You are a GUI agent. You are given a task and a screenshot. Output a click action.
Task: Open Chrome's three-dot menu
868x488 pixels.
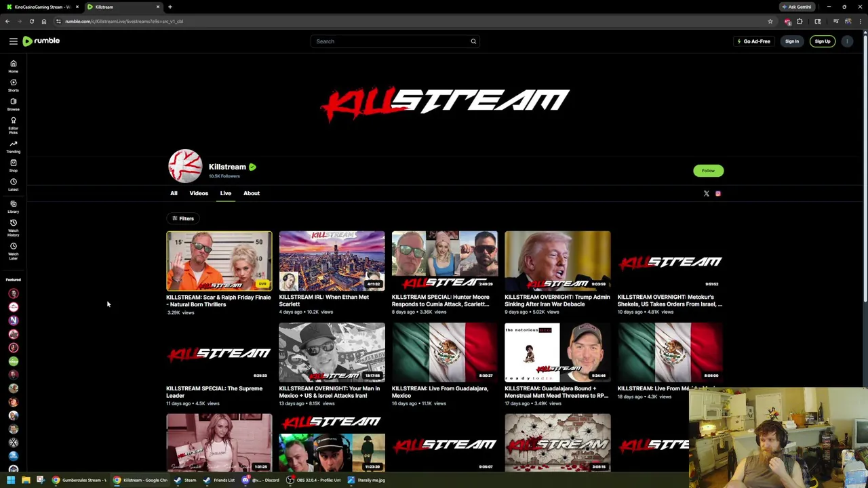[x=860, y=21]
